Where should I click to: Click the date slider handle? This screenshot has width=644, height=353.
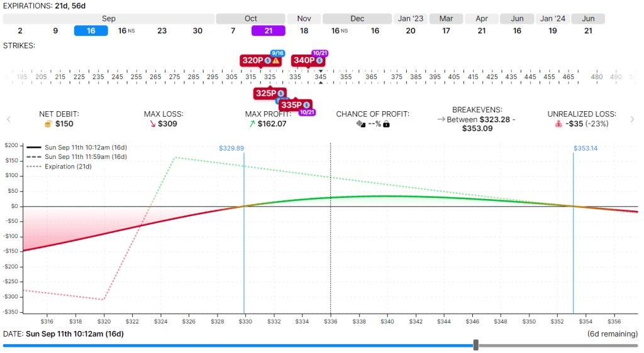[476, 345]
